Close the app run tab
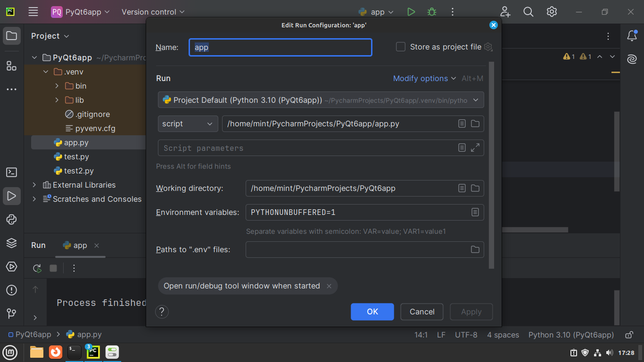This screenshot has width=644, height=362. (97, 246)
